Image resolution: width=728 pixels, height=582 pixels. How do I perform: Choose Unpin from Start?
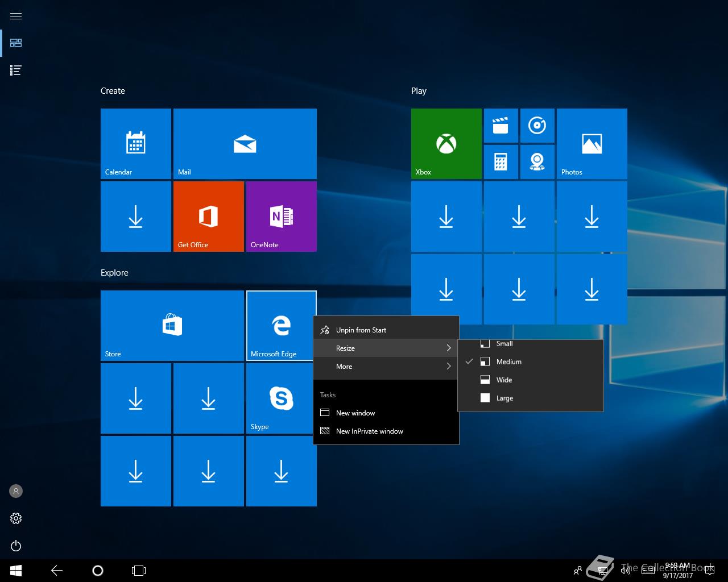[x=386, y=330]
